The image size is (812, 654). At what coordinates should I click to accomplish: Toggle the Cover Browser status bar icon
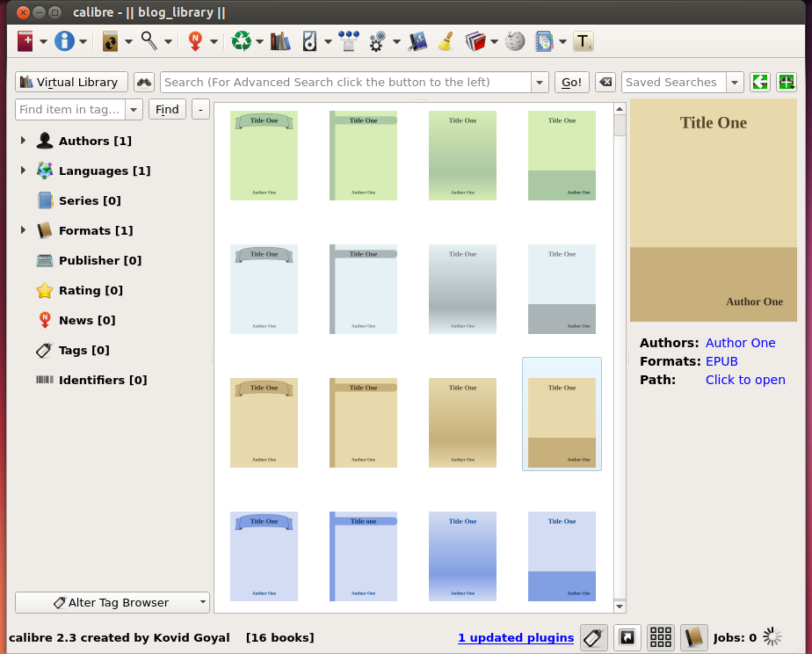(627, 637)
